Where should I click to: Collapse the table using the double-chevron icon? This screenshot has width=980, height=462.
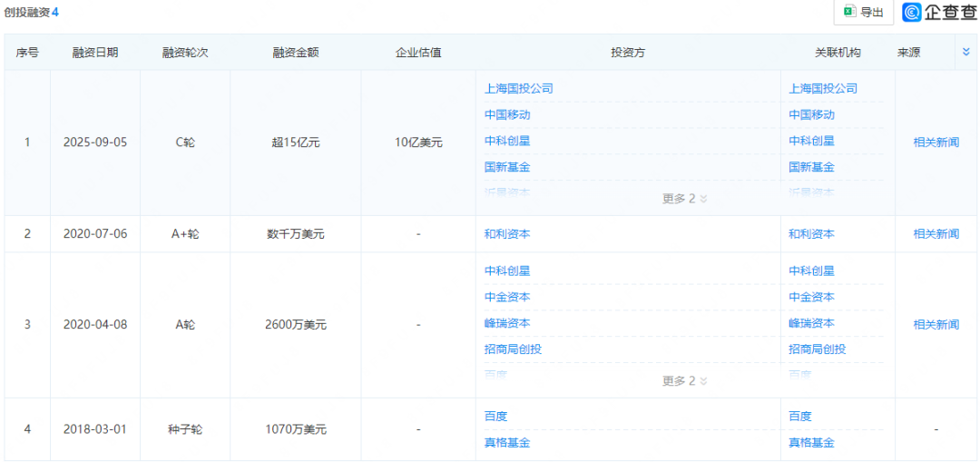965,53
